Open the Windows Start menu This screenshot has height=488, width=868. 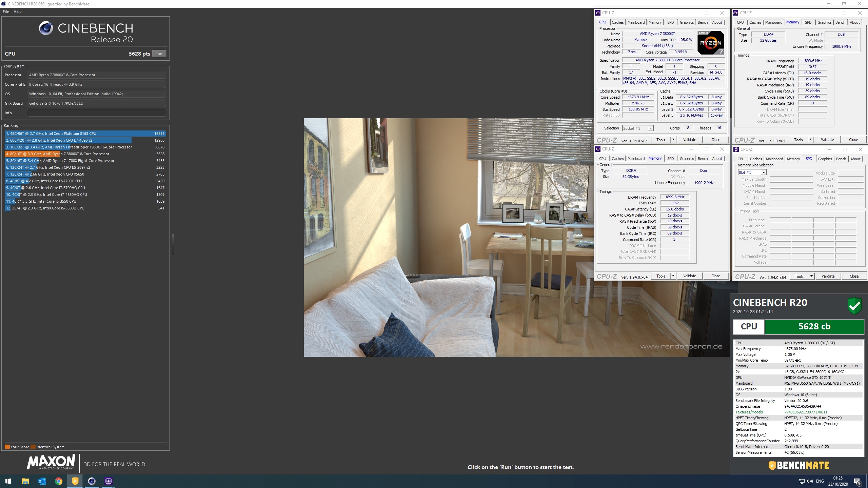point(8,481)
